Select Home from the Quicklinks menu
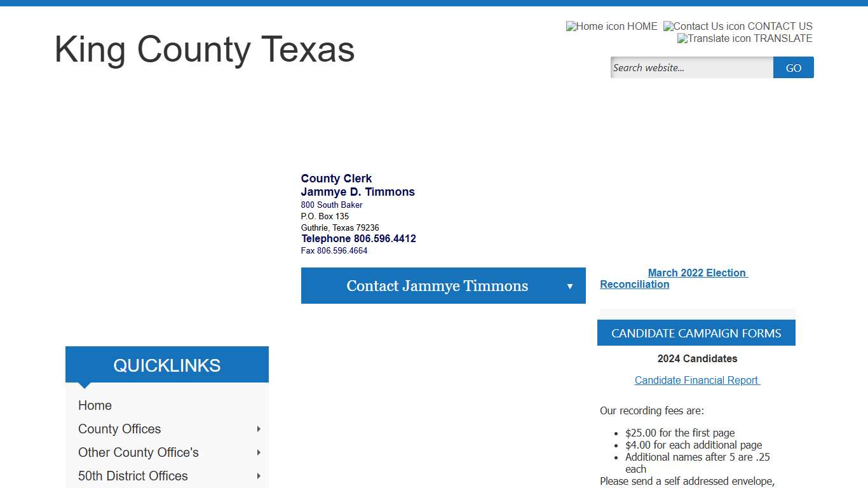 (95, 405)
